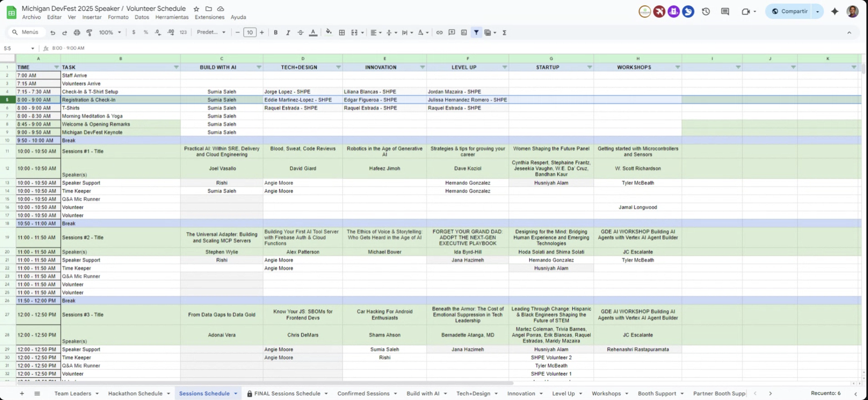
Task: Open the font family dropdown
Action: 211,32
